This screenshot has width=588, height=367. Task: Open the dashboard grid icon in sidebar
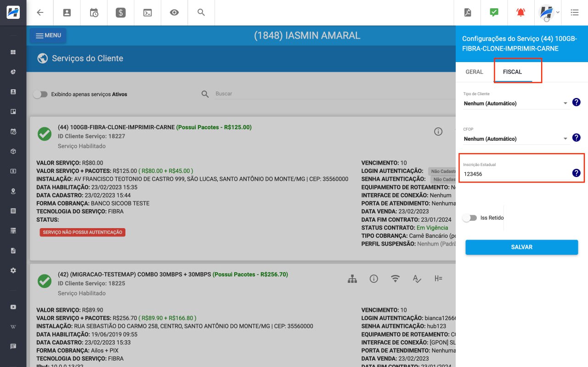pos(13,52)
